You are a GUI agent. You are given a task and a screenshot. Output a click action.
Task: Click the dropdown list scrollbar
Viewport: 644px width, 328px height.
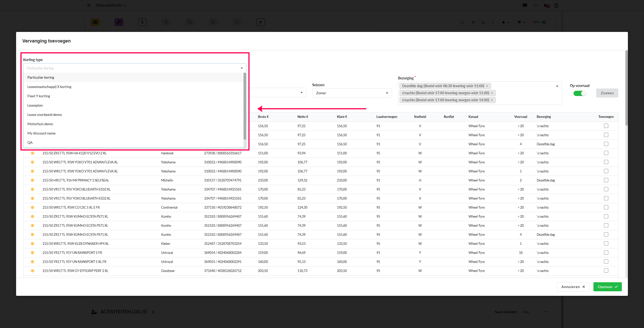click(x=245, y=106)
